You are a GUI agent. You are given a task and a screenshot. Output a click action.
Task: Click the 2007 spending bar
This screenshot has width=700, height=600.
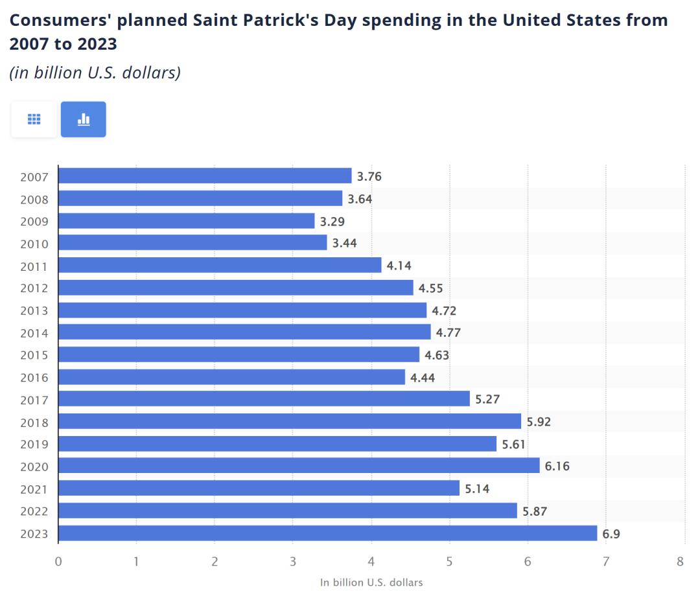pos(205,176)
